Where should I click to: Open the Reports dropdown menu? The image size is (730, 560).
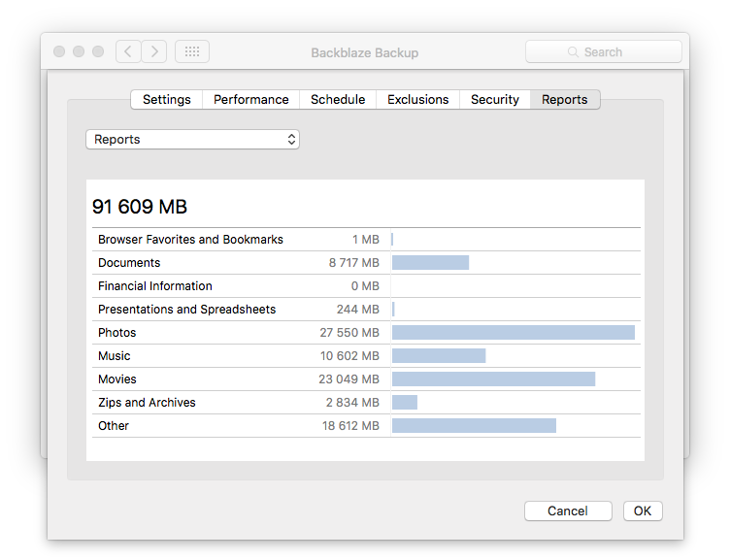(192, 139)
